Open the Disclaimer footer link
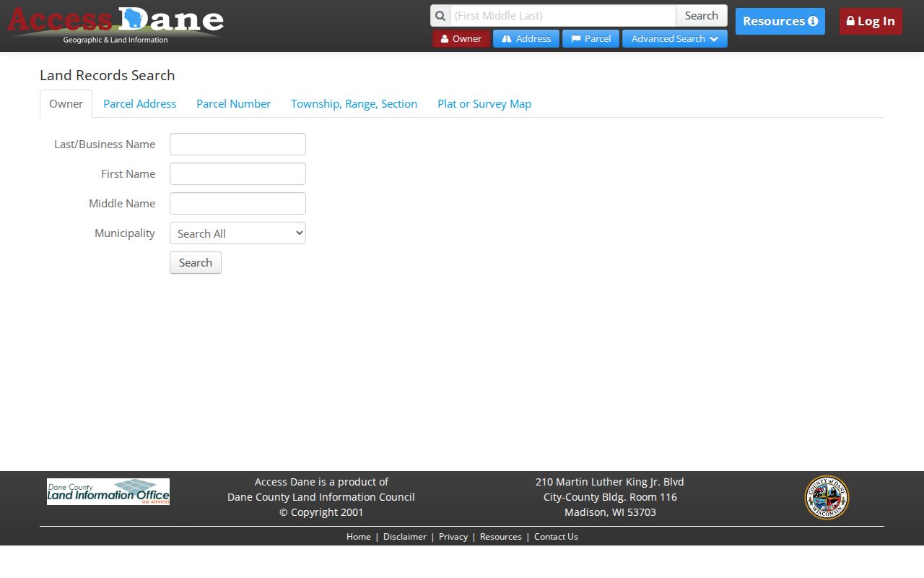 [x=405, y=537]
